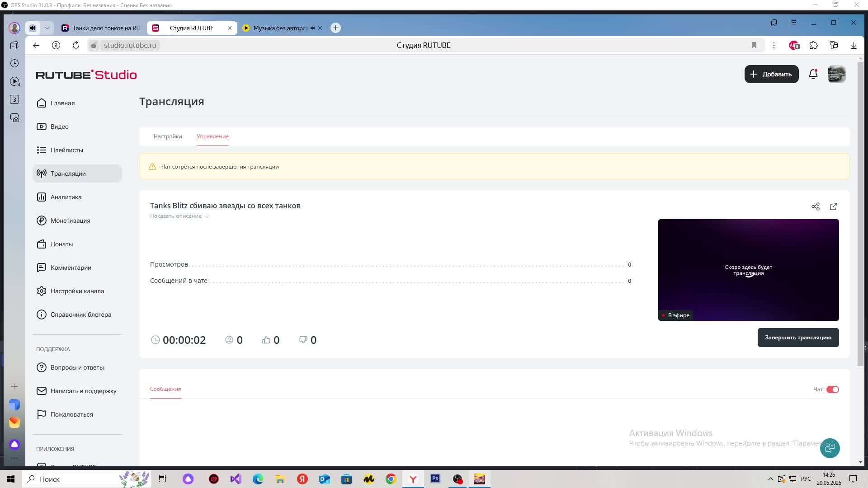Click the Yandex home icon in toolbar
868x488 pixels.
click(56, 45)
